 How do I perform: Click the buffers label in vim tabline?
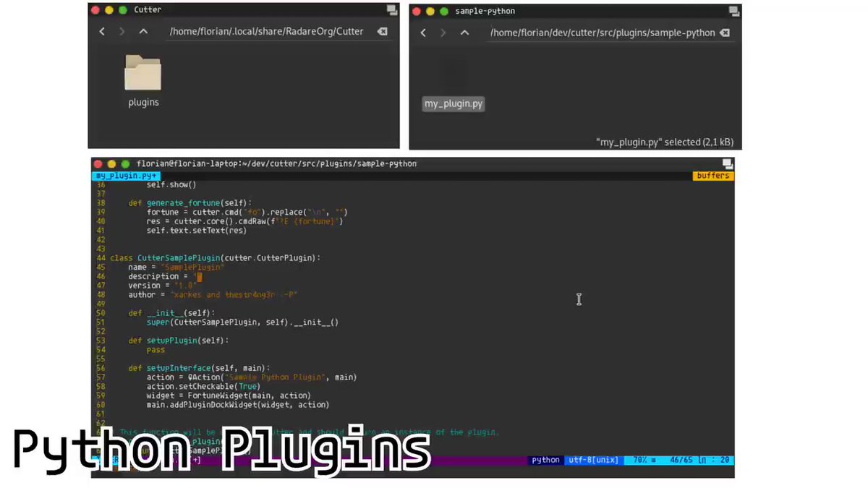click(x=713, y=176)
